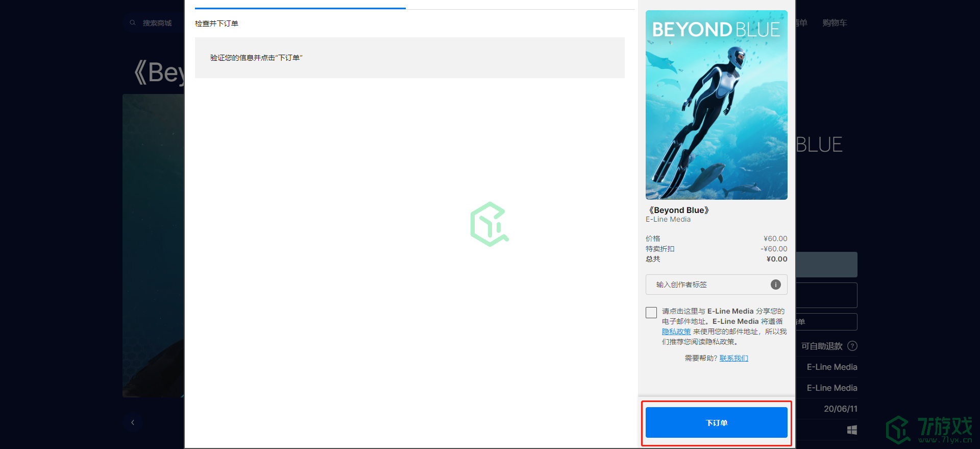Click the search magnifier icon in store
980x449 pixels.
(133, 22)
